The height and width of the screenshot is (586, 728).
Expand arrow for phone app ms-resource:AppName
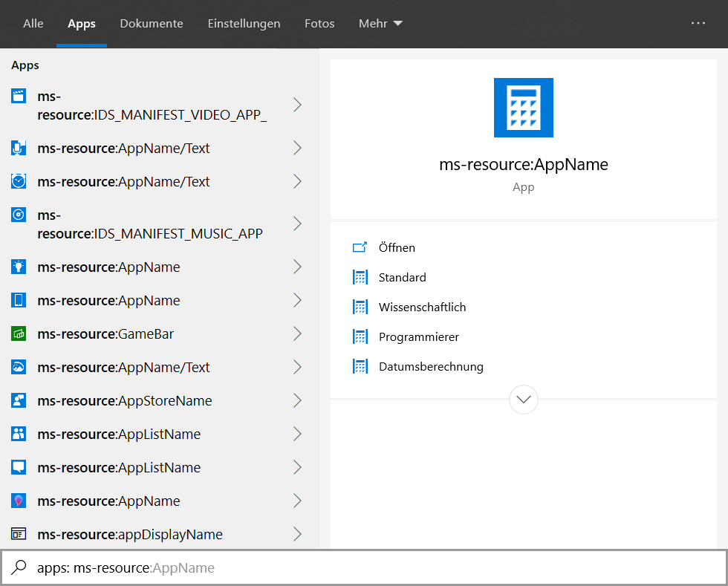pyautogui.click(x=298, y=300)
